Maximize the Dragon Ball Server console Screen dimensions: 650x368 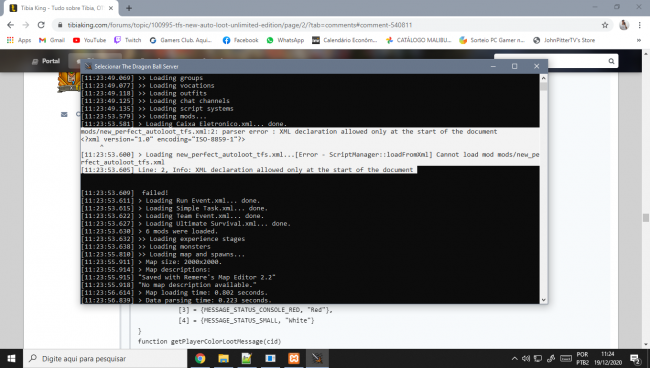(x=514, y=66)
